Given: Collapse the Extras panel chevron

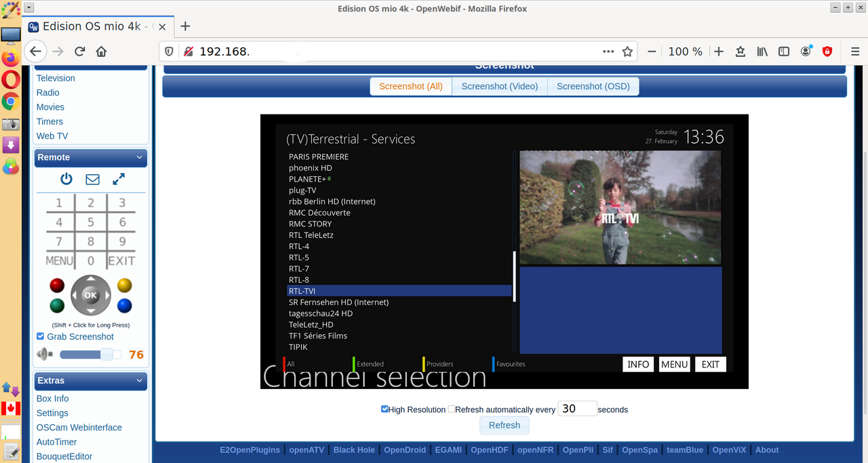Looking at the screenshot, I should 140,381.
